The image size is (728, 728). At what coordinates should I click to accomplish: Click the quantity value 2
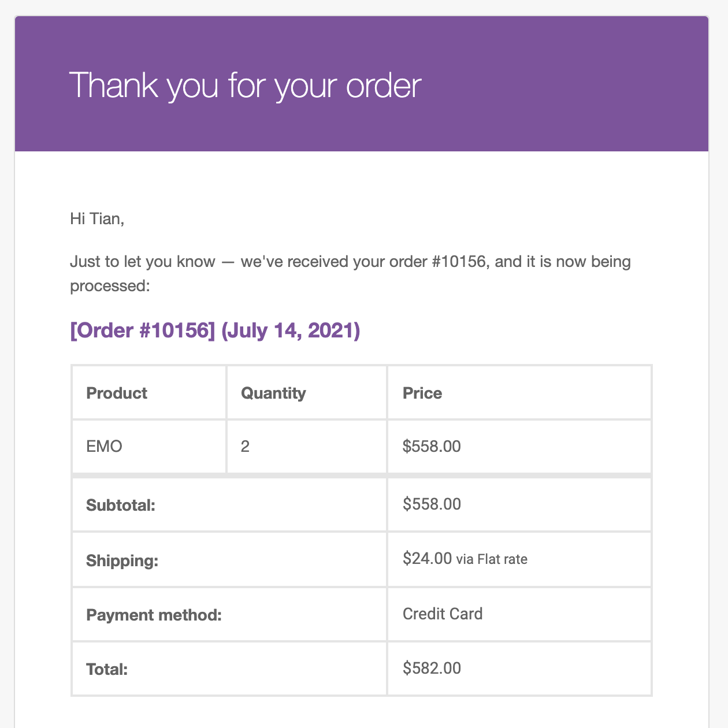pos(245,447)
